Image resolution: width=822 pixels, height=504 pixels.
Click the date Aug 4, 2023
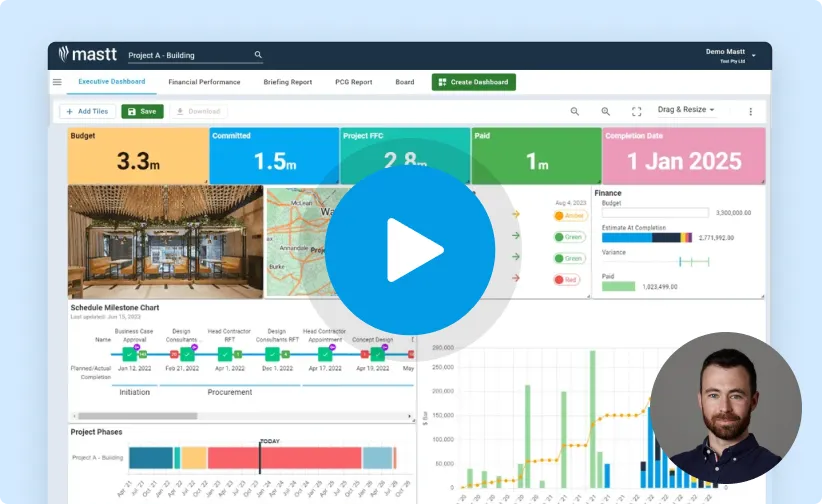(570, 202)
